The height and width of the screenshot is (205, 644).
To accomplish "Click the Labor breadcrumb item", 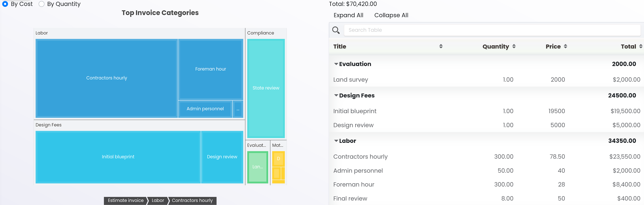I will 158,200.
